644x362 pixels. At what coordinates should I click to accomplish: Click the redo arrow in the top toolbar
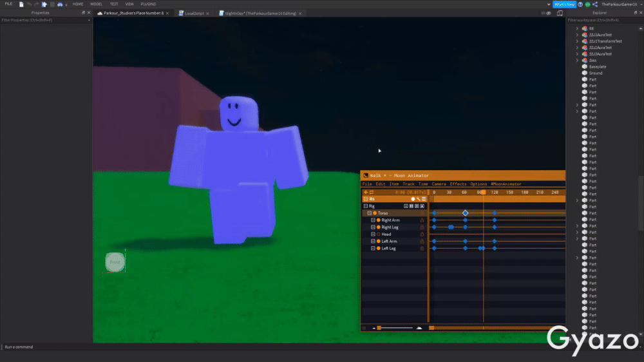click(37, 4)
